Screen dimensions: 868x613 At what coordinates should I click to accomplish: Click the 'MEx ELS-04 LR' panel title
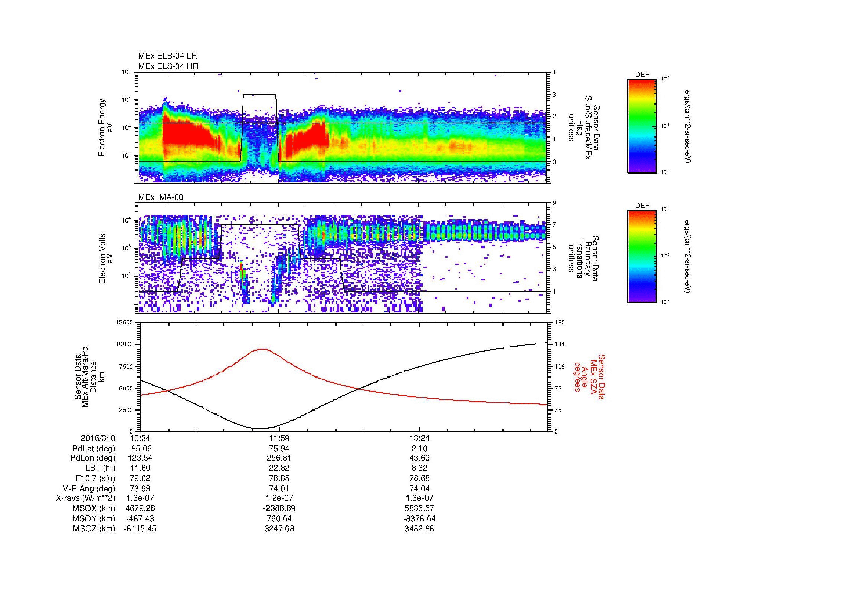click(167, 56)
